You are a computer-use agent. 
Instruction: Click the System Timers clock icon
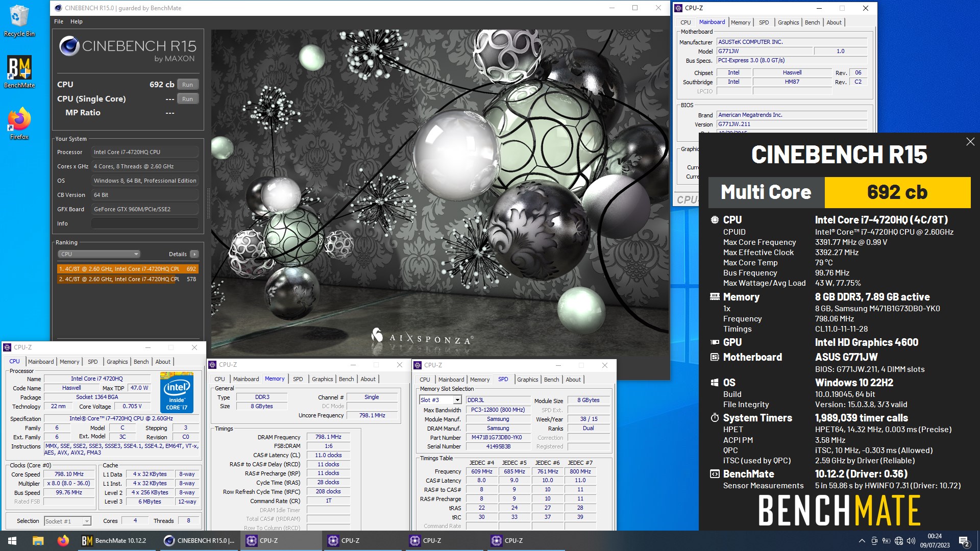(x=715, y=418)
